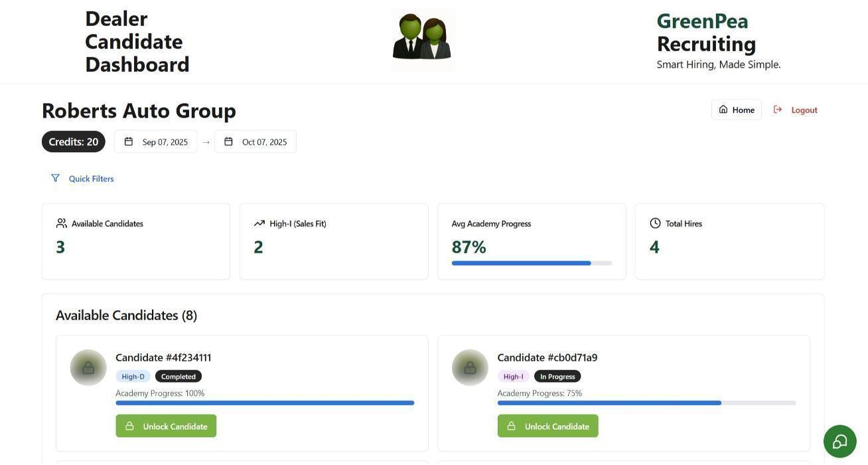This screenshot has height=465, width=868.
Task: Click the lock avatar for Candidate #4f234111
Action: pyautogui.click(x=88, y=367)
